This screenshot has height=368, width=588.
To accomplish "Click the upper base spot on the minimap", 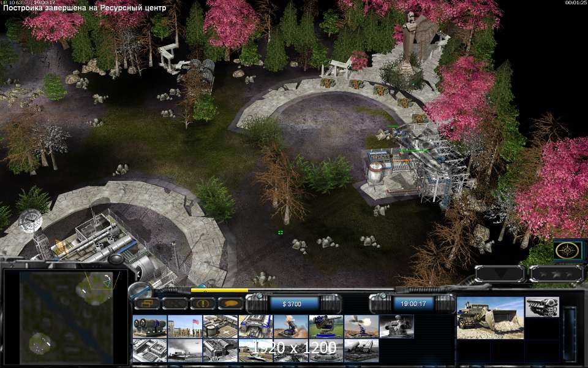I will click(x=96, y=288).
